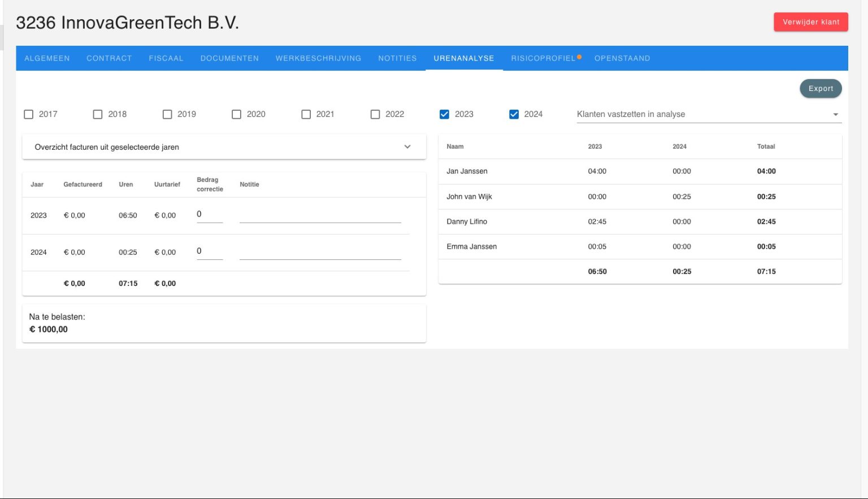Click the Export button
This screenshot has width=868, height=499.
[821, 89]
